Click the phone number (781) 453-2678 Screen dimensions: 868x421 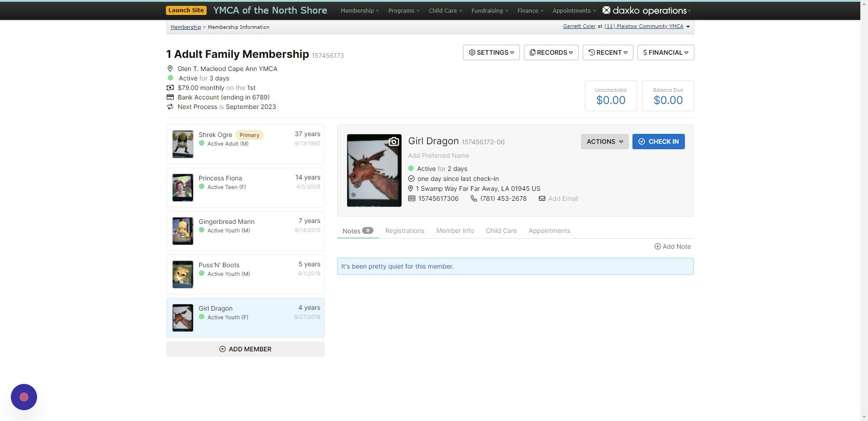[503, 199]
